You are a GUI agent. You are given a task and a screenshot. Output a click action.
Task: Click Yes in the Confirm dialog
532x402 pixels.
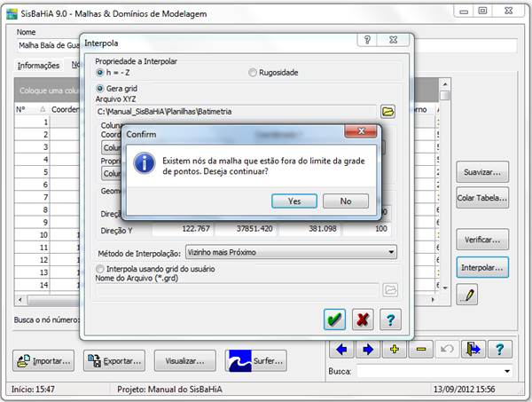[294, 201]
